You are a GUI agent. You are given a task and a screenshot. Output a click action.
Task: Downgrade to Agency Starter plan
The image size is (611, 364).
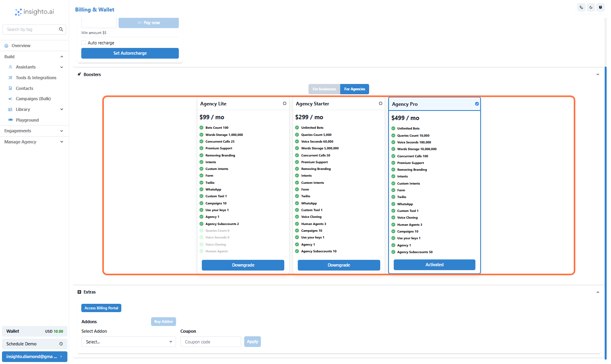[x=339, y=265]
